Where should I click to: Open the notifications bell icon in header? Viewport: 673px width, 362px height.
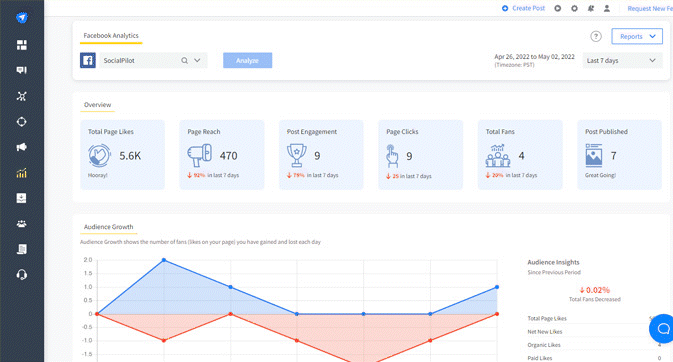pyautogui.click(x=591, y=8)
